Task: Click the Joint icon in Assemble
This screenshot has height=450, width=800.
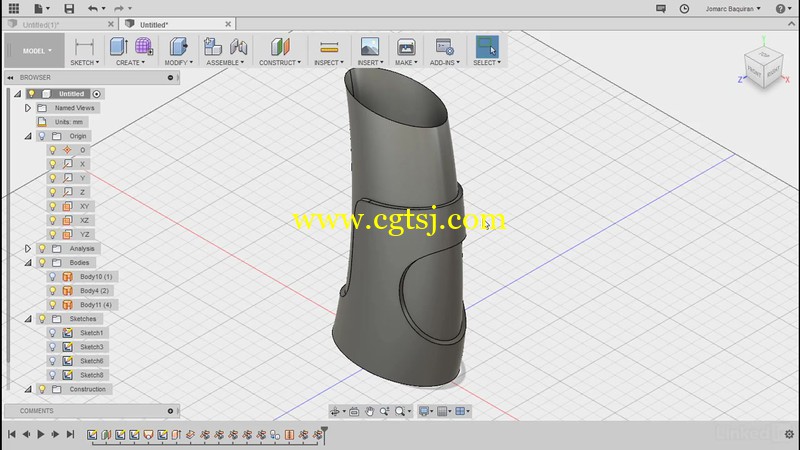Action: 238,46
